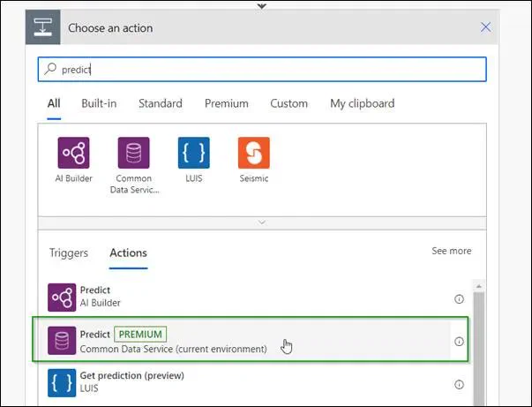The width and height of the screenshot is (532, 407).
Task: Switch to the Custom tab
Action: [289, 103]
